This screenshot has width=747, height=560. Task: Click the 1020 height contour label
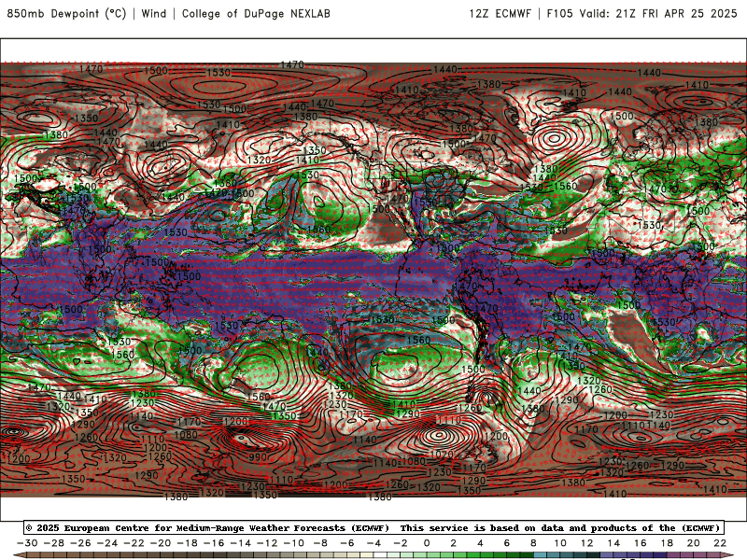click(x=441, y=455)
